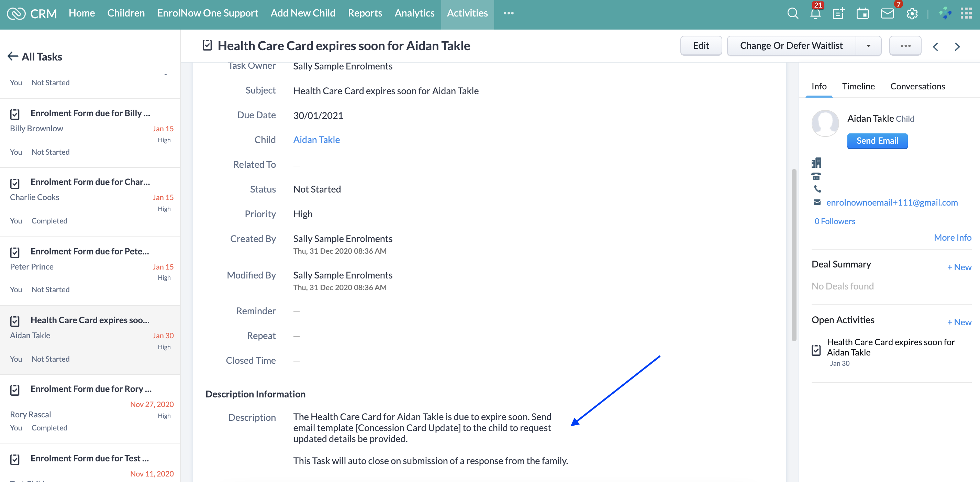This screenshot has width=980, height=482.
Task: Click the quick create icon
Action: (838, 14)
